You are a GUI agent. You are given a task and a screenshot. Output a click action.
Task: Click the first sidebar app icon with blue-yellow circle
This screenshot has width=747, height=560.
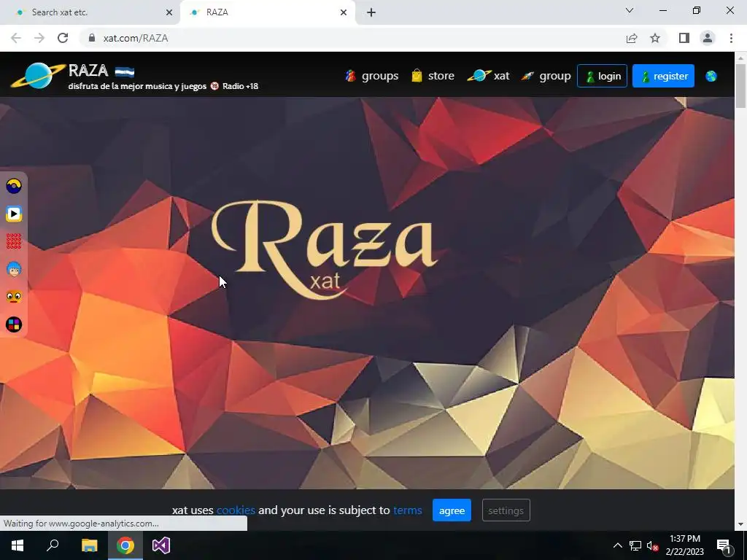14,186
